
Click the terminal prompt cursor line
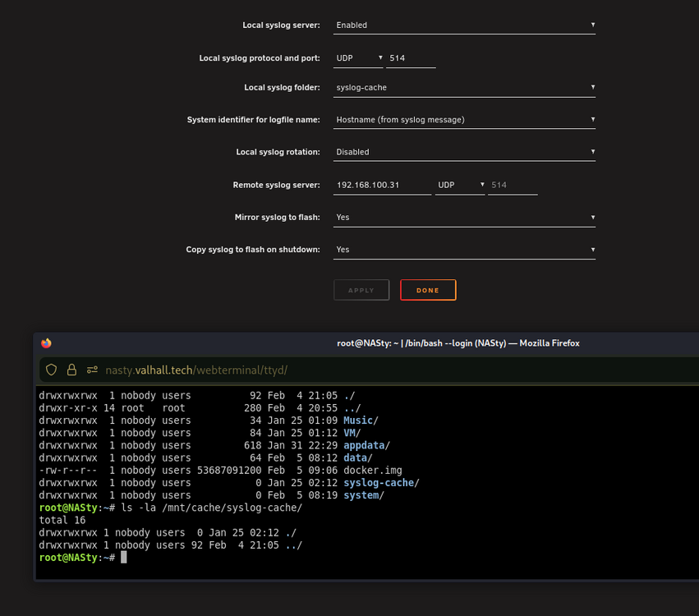pyautogui.click(x=83, y=558)
